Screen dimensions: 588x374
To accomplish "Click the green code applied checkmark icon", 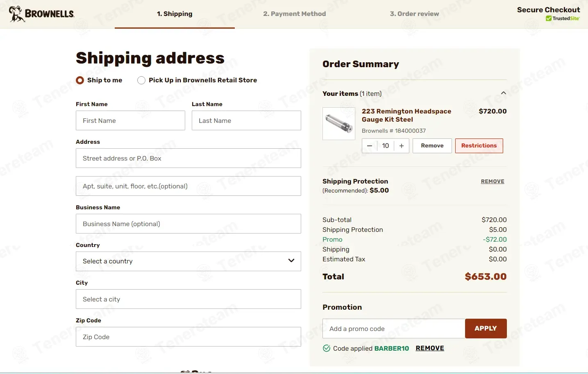I will pyautogui.click(x=327, y=349).
